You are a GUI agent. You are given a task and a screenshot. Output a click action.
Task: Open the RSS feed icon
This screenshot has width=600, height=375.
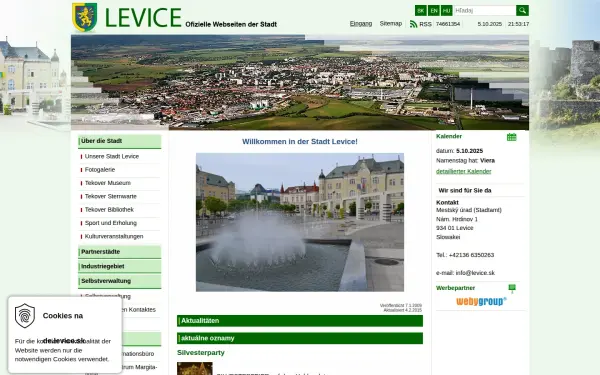[414, 24]
